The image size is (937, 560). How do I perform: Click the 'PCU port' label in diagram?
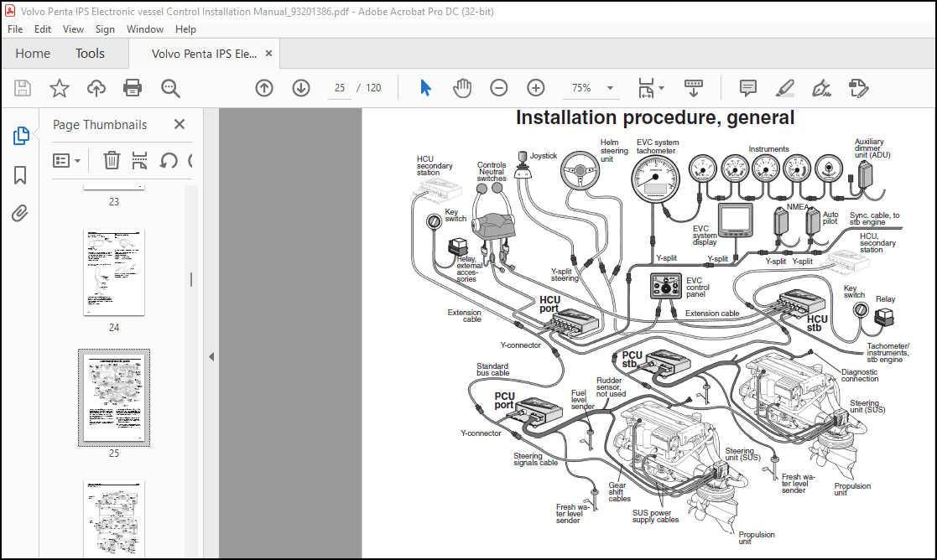tap(504, 401)
